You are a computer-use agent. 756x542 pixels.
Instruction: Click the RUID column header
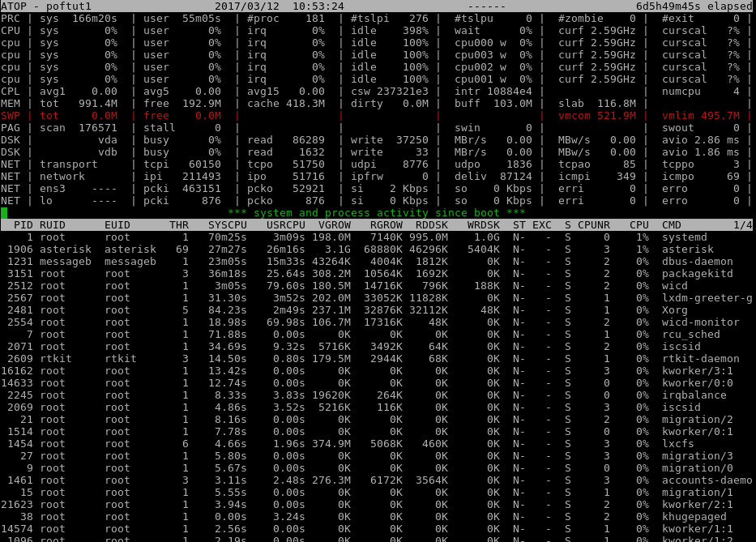point(53,225)
